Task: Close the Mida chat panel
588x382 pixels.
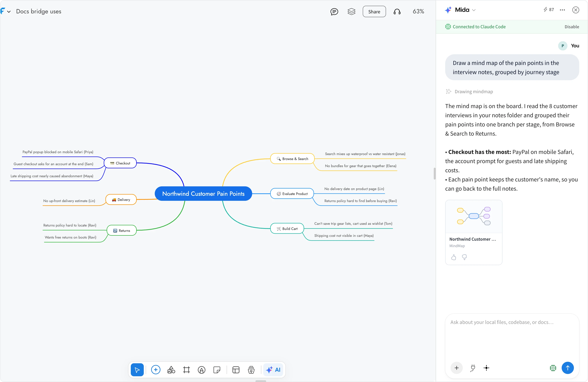Action: pos(576,10)
